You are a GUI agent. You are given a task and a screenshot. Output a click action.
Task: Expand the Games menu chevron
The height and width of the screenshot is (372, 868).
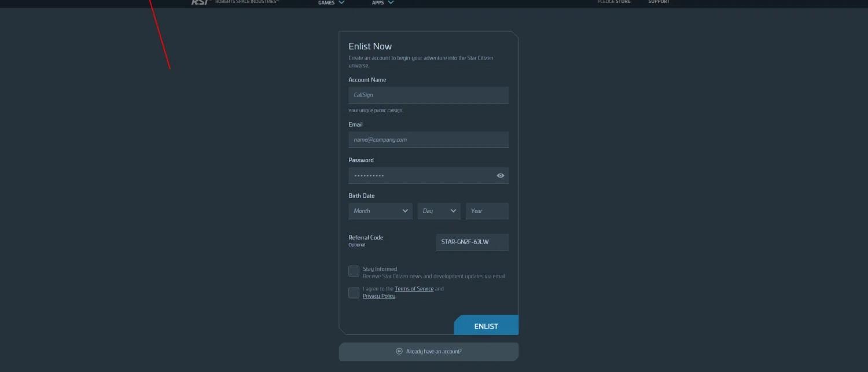(x=341, y=2)
